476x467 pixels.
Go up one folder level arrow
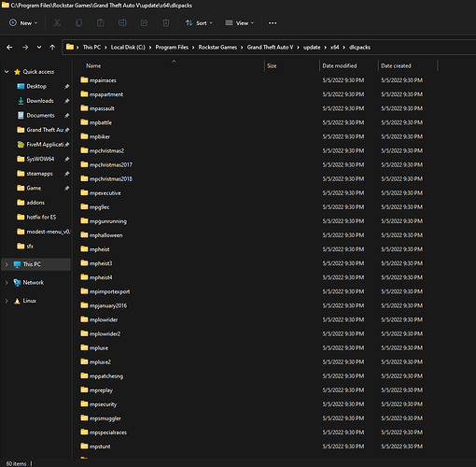[x=52, y=48]
